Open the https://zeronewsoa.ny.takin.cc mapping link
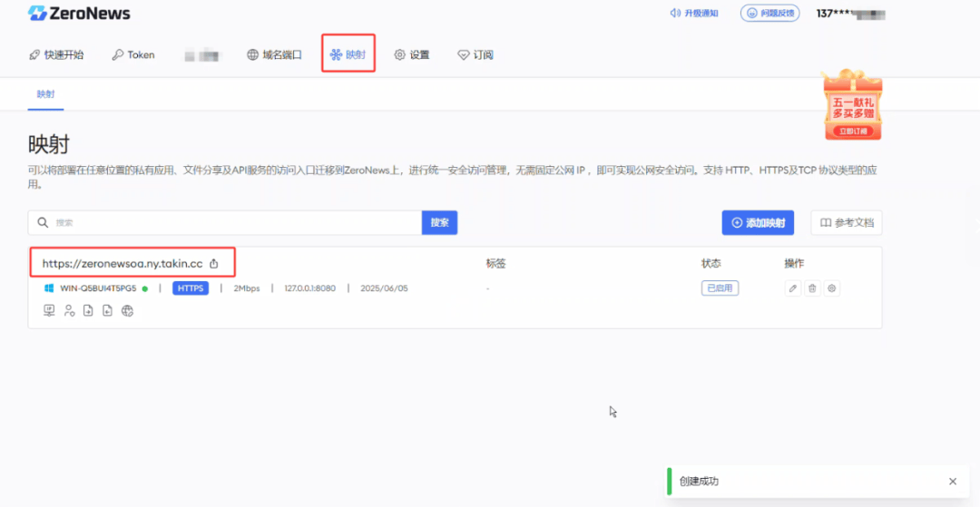The height and width of the screenshot is (507, 980). click(122, 264)
